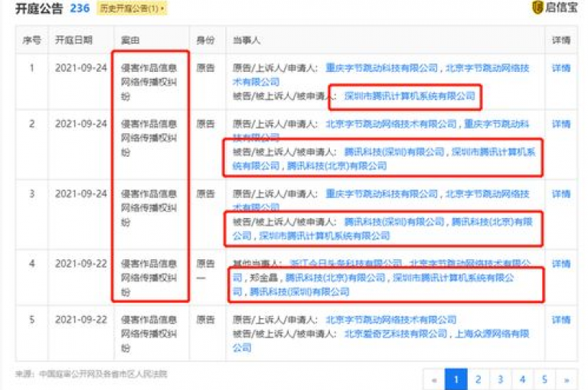Click 原告 identity cell in row 5
This screenshot has height=390, width=588.
click(205, 320)
